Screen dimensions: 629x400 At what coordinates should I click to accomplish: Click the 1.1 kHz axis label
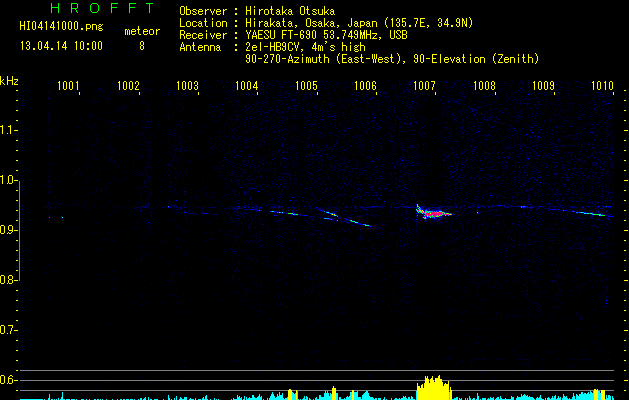tap(8, 130)
